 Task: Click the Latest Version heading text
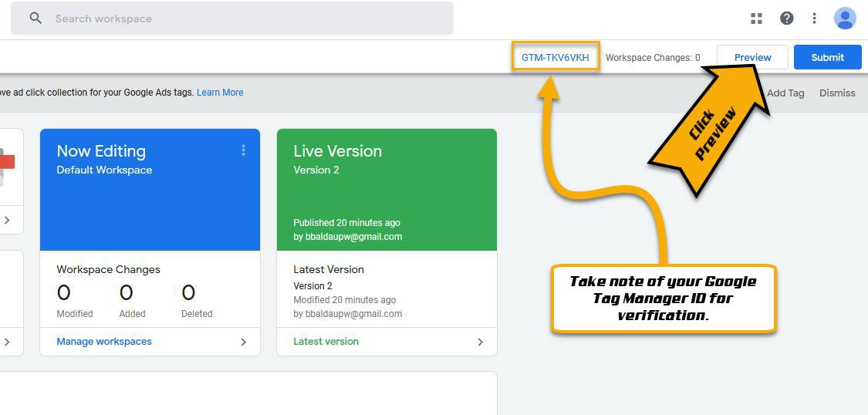click(x=329, y=269)
